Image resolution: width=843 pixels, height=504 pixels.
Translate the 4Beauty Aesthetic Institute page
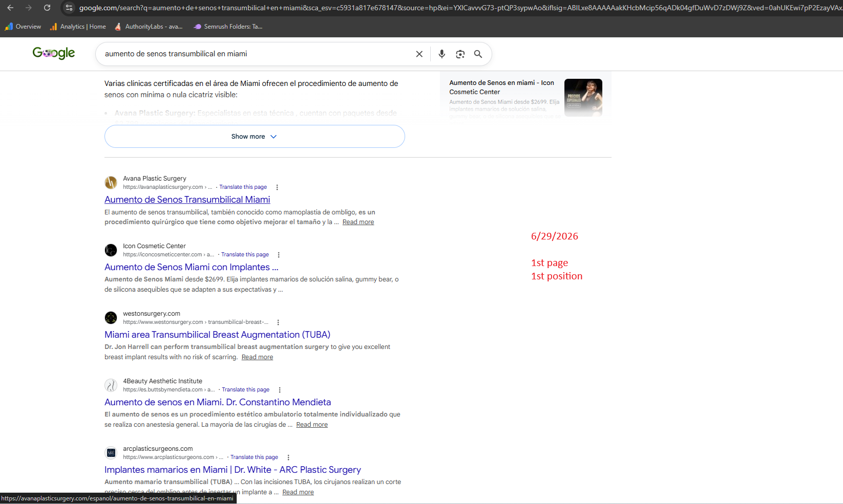point(246,390)
